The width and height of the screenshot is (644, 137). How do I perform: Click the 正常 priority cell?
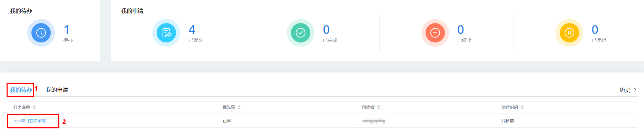point(227,121)
